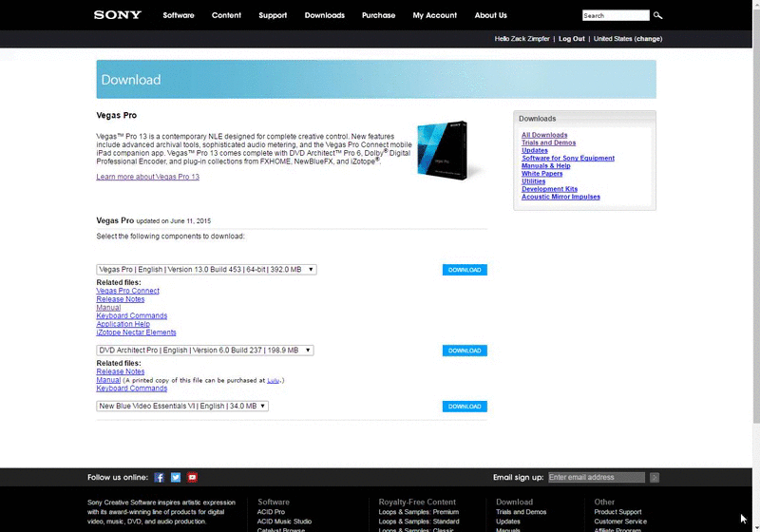Follow the Lulu purchase link
Viewport: 760px width, 532px height.
(274, 380)
